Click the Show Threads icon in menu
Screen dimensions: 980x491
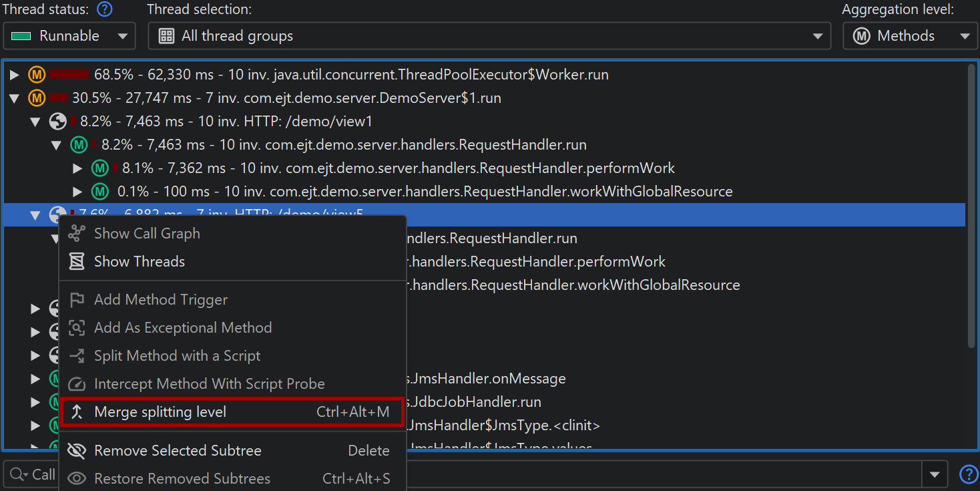pos(77,261)
